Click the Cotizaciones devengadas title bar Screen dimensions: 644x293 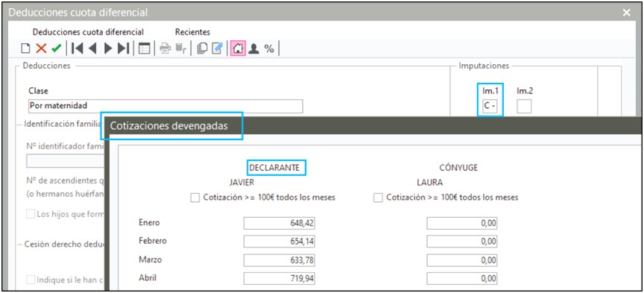point(373,126)
